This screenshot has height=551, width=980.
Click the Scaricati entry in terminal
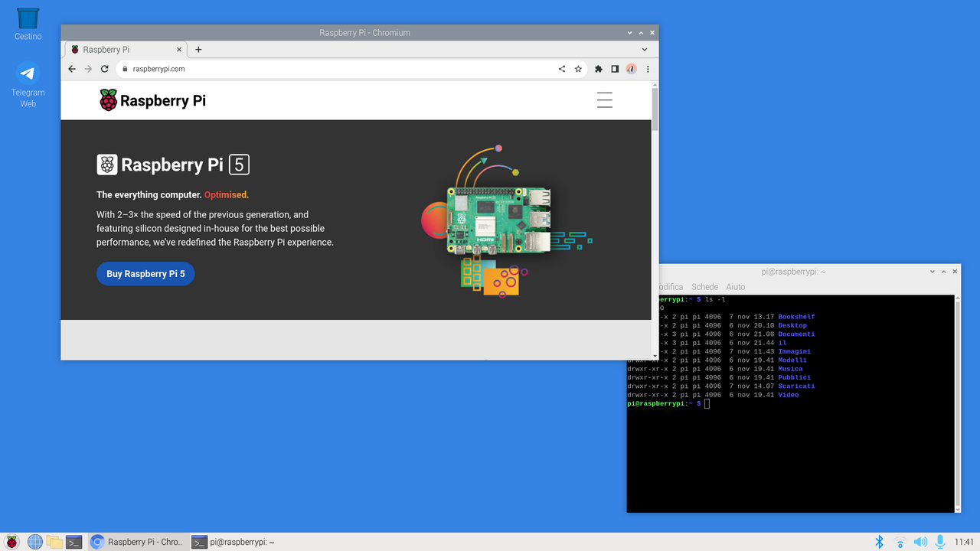tap(796, 386)
